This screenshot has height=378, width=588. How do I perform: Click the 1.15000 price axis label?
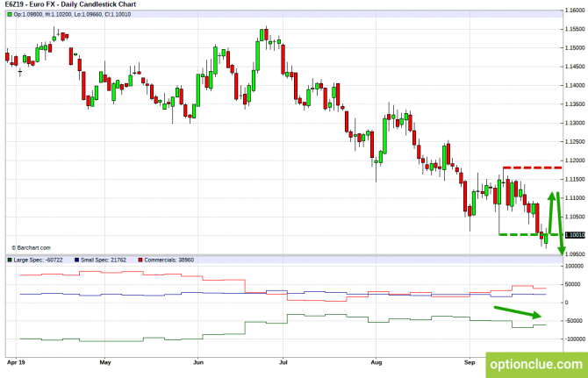coord(575,48)
